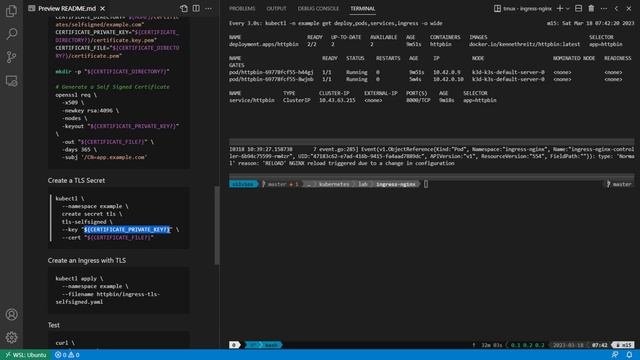Split the terminal panel
Image resolution: width=640 pixels, height=360 pixels.
pos(578,8)
